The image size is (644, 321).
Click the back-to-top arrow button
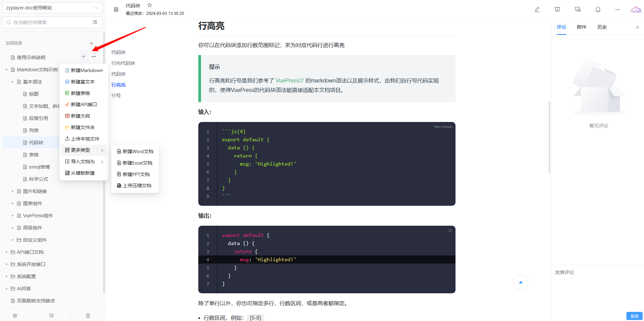click(x=521, y=282)
